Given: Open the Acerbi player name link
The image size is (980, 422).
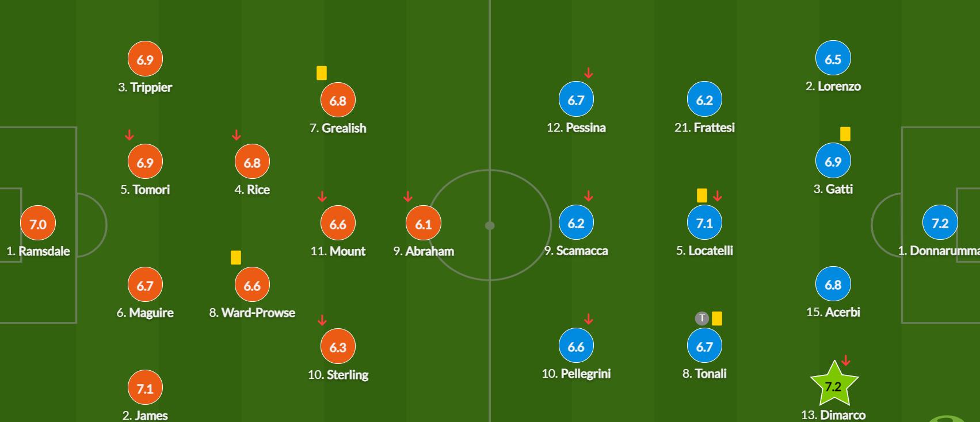Looking at the screenshot, I should [x=833, y=312].
